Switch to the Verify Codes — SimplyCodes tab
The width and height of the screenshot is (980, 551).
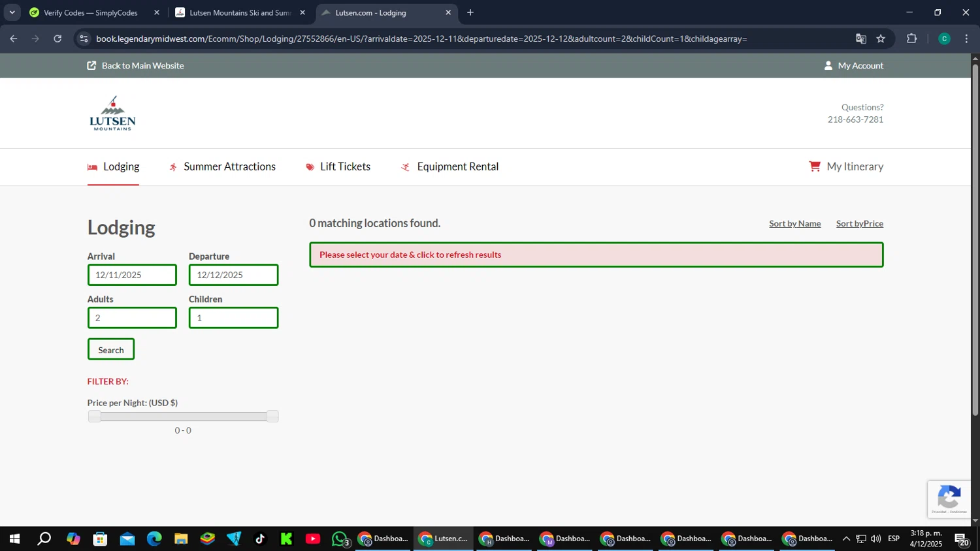point(91,12)
